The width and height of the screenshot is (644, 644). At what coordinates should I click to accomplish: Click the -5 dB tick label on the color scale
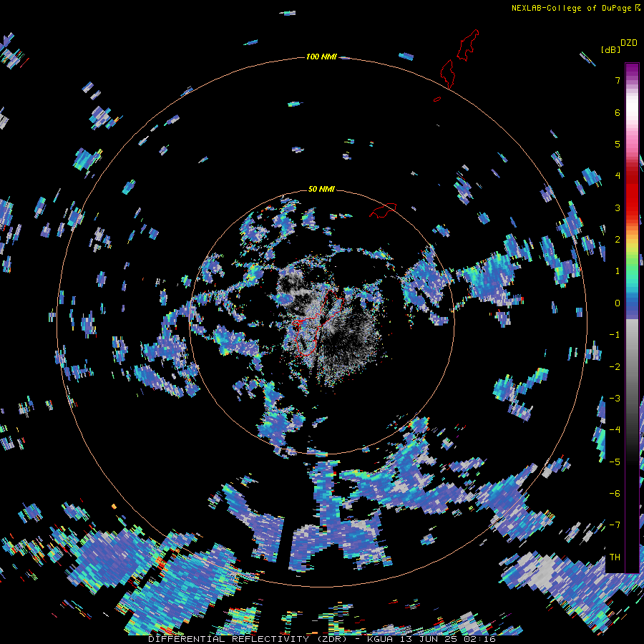615,462
